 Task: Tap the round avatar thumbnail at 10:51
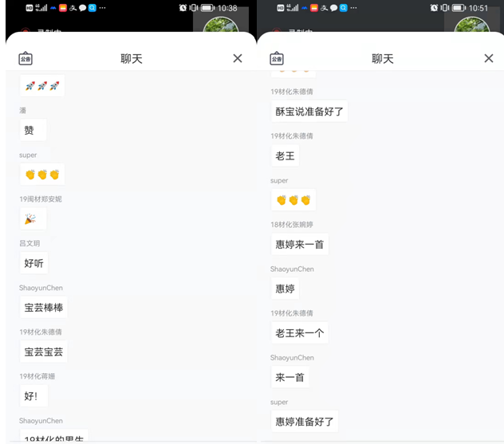[x=472, y=25]
